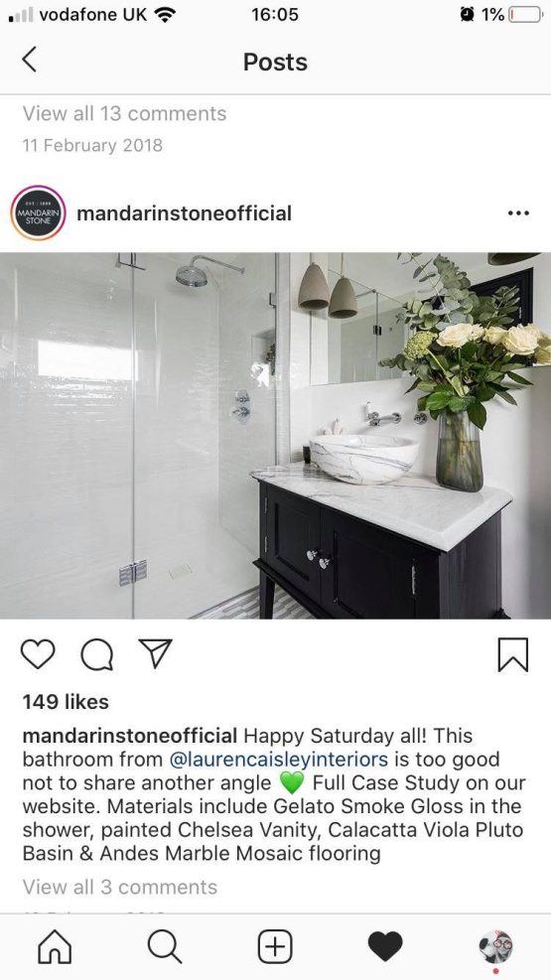
Task: Share post via the paper plane icon
Action: [155, 653]
